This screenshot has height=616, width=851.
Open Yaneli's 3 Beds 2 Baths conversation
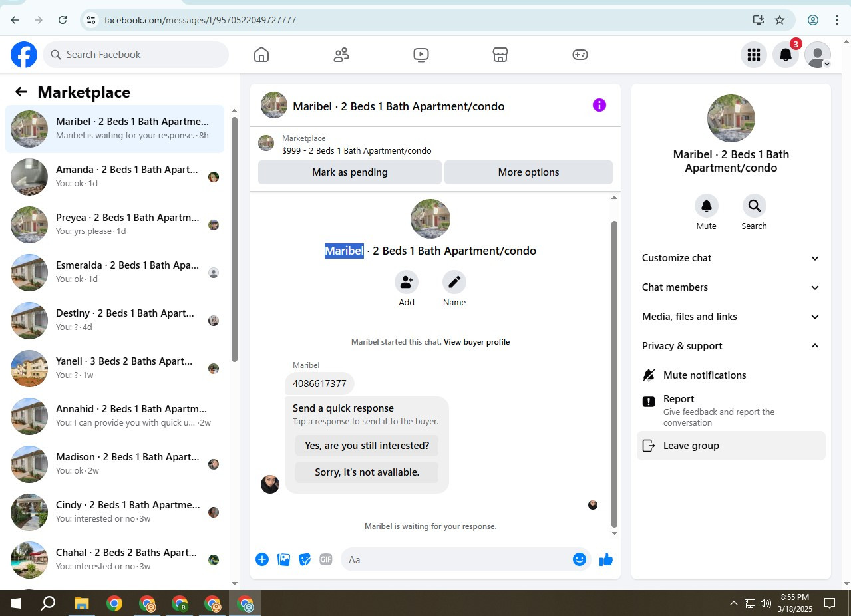[x=114, y=368]
